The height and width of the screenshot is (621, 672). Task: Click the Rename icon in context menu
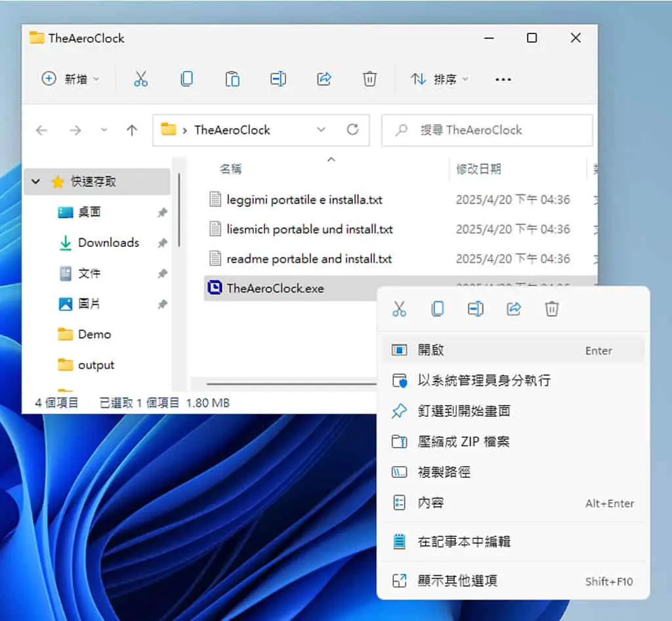tap(475, 309)
